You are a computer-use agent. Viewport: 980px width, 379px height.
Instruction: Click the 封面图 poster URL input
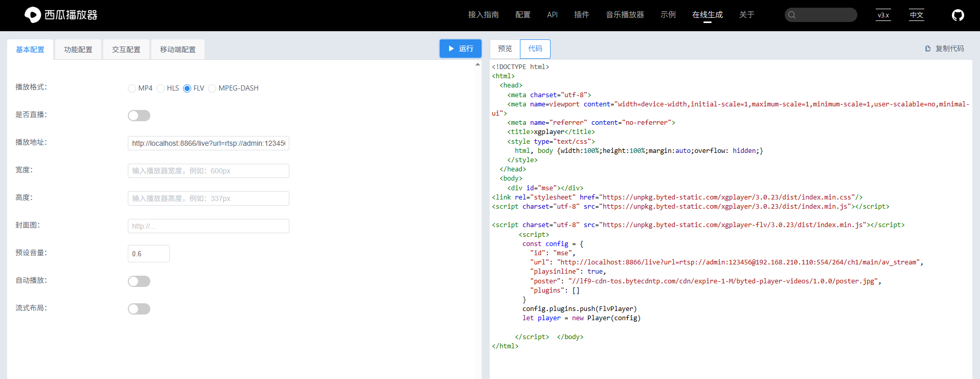209,226
